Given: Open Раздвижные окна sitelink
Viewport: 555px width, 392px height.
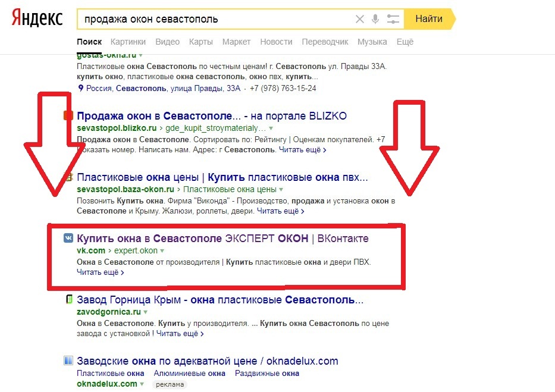Looking at the screenshot, I should pos(267,373).
